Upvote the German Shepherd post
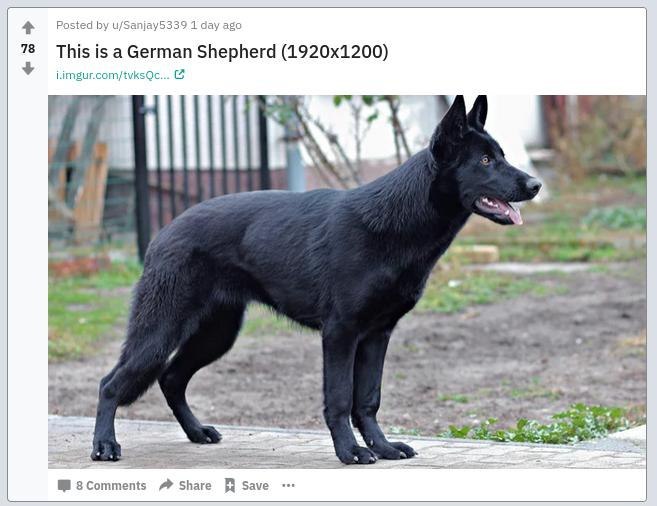 click(x=28, y=28)
